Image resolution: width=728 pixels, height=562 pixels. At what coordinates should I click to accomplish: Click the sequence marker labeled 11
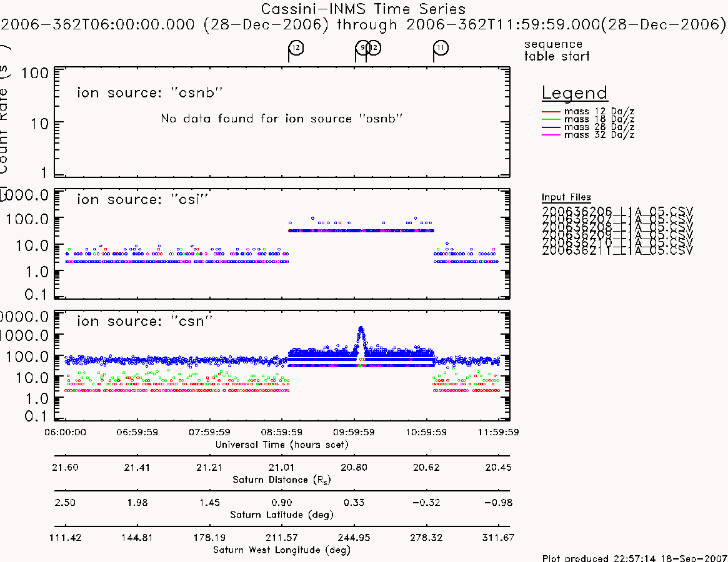point(441,47)
